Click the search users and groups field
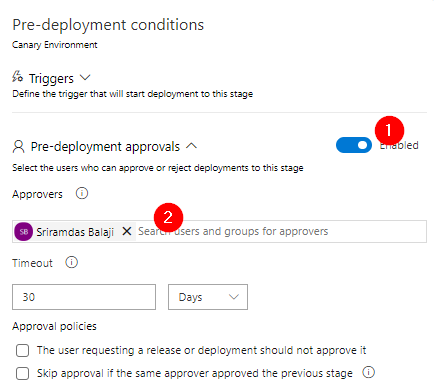The height and width of the screenshot is (387, 435). (x=281, y=231)
